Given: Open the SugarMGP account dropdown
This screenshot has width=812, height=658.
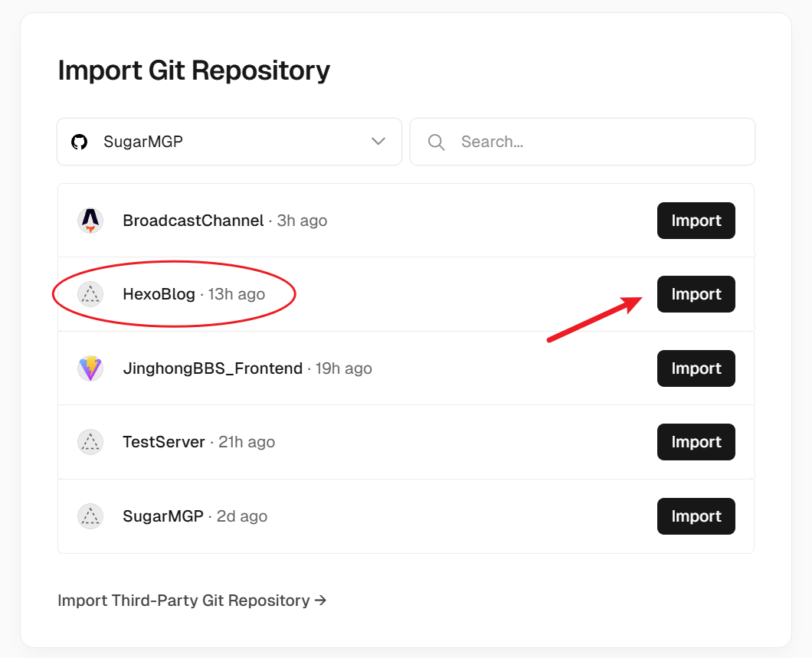Looking at the screenshot, I should click(x=229, y=142).
